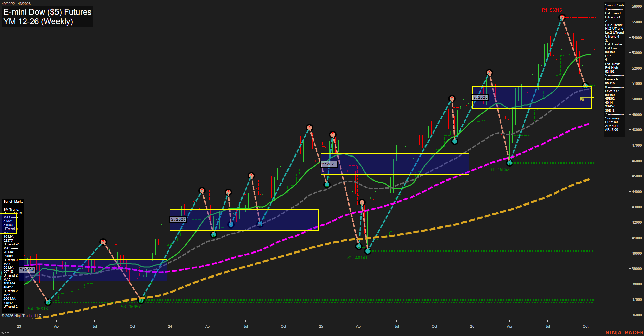Click the swing high pivot marker above the Y:2026 tag

[489, 73]
